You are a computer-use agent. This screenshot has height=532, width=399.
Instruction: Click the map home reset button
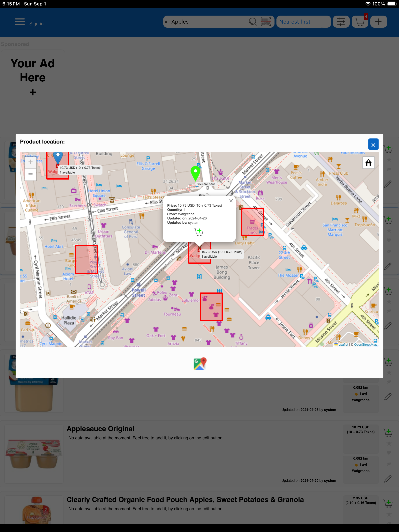pyautogui.click(x=368, y=163)
